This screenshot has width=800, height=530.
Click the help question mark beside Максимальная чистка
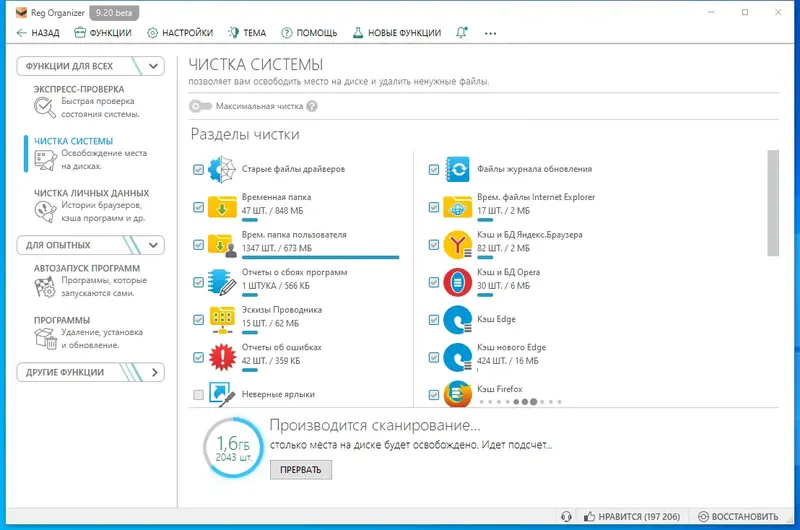click(312, 106)
